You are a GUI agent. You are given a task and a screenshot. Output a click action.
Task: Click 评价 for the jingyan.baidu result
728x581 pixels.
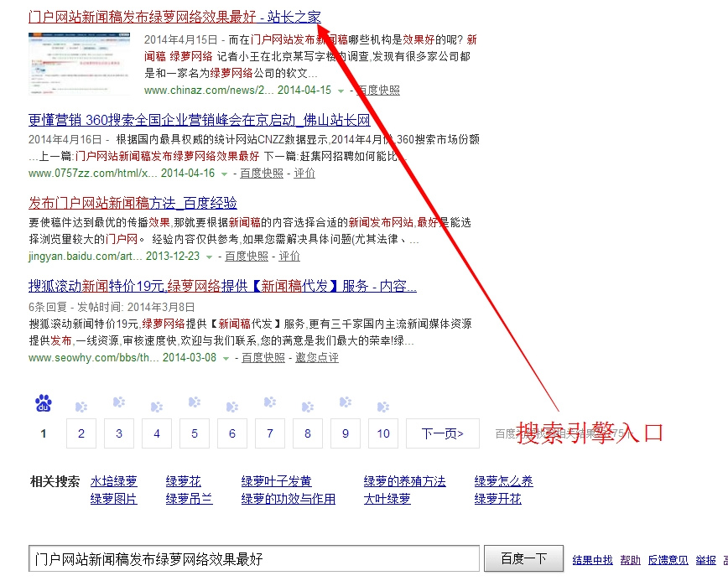tap(289, 257)
